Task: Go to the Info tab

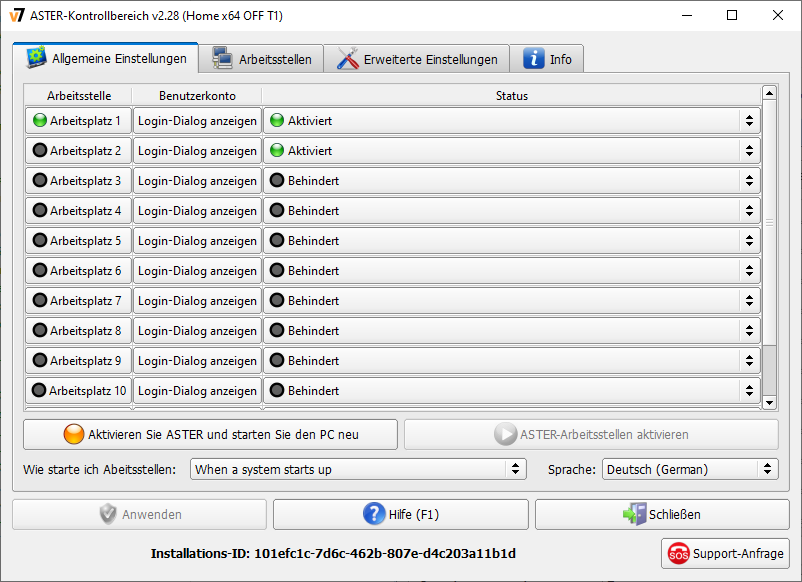Action: [547, 59]
